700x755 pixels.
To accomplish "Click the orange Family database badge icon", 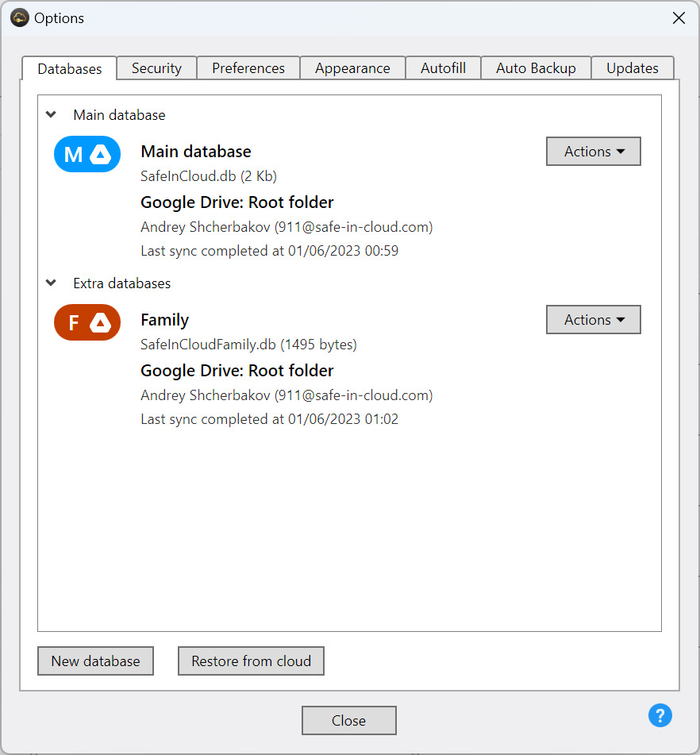I will 87,322.
